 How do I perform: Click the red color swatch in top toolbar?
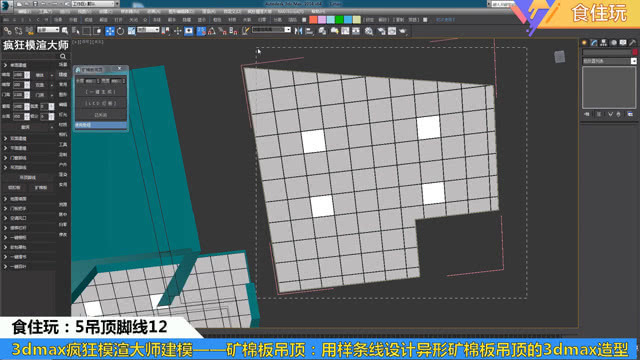tap(313, 20)
